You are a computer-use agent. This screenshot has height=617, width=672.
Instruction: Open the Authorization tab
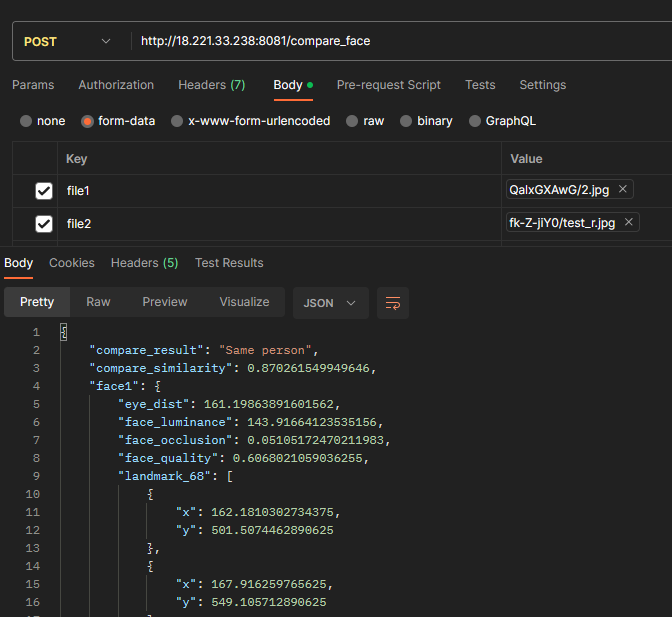[116, 85]
